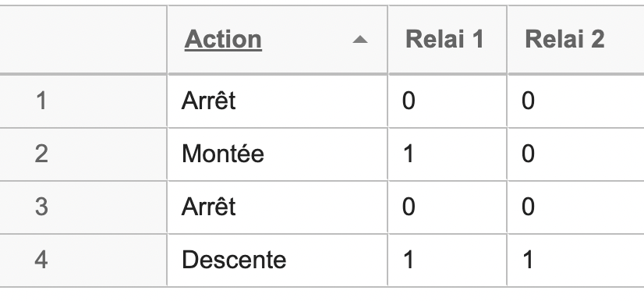Click the sort arrow in Action header
The width and height of the screenshot is (644, 301).
(359, 40)
